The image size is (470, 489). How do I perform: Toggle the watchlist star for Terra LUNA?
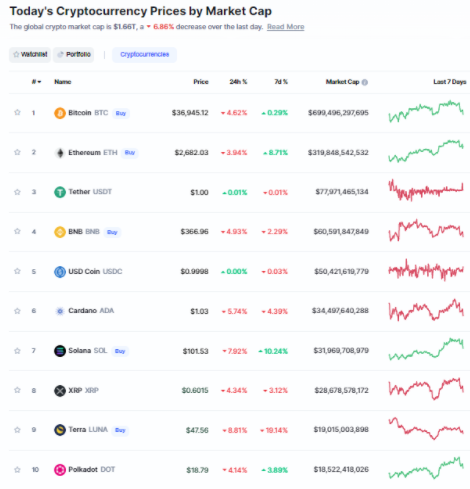[x=17, y=430]
